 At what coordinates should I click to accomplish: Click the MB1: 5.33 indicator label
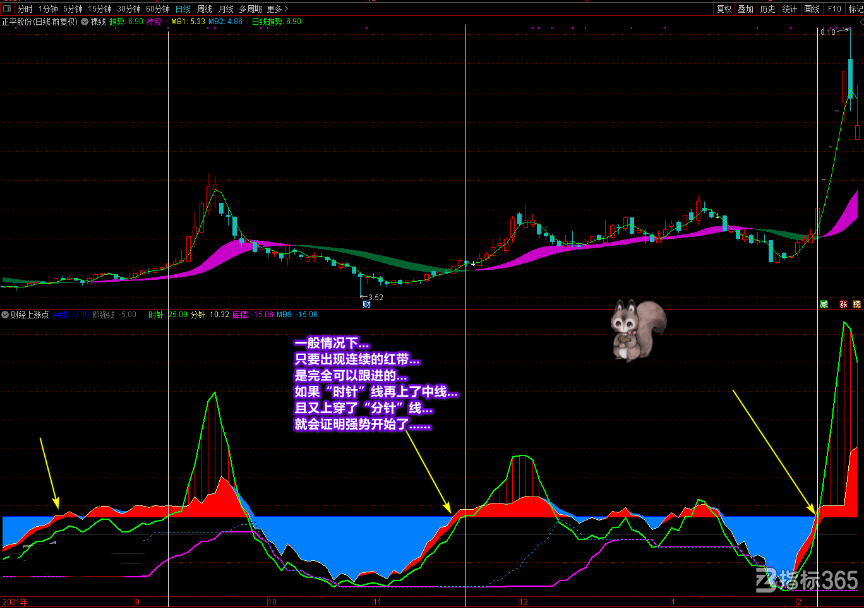click(x=188, y=22)
